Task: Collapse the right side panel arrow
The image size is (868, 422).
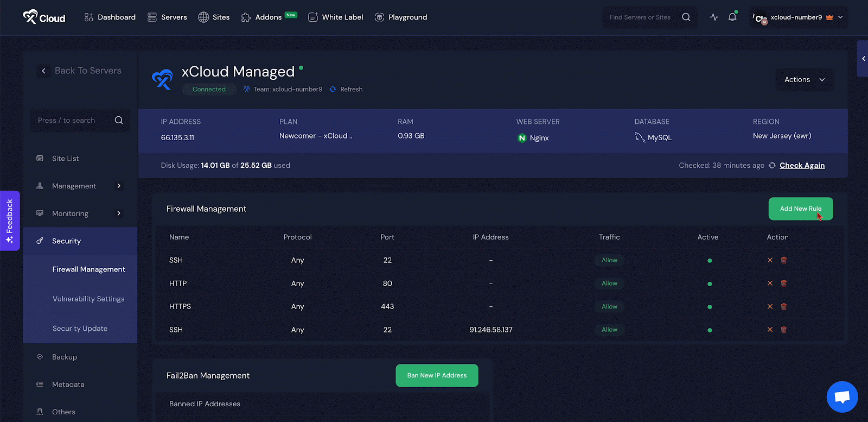Action: point(863,59)
